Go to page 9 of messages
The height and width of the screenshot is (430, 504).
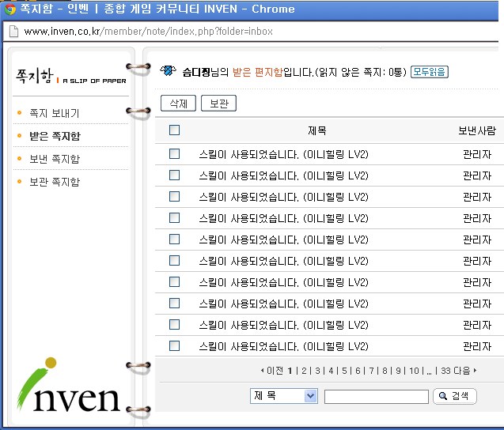(398, 371)
